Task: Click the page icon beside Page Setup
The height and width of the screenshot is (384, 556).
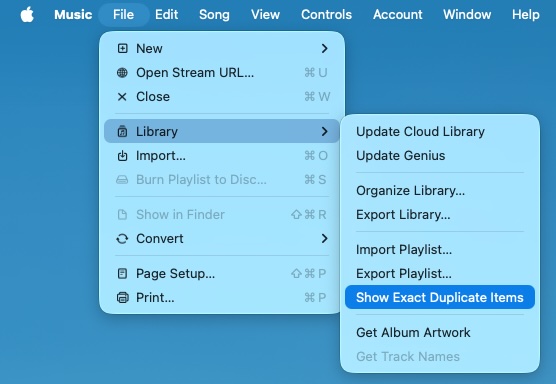Action: tap(122, 273)
